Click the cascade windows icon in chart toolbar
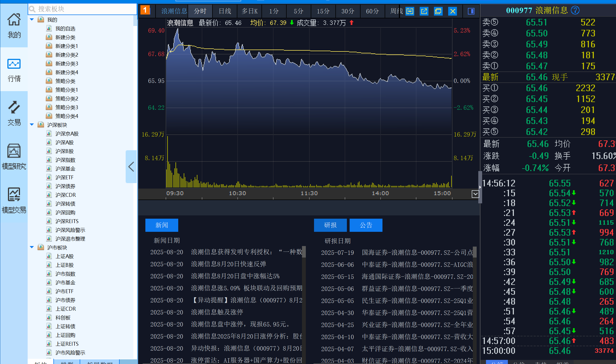 438,11
